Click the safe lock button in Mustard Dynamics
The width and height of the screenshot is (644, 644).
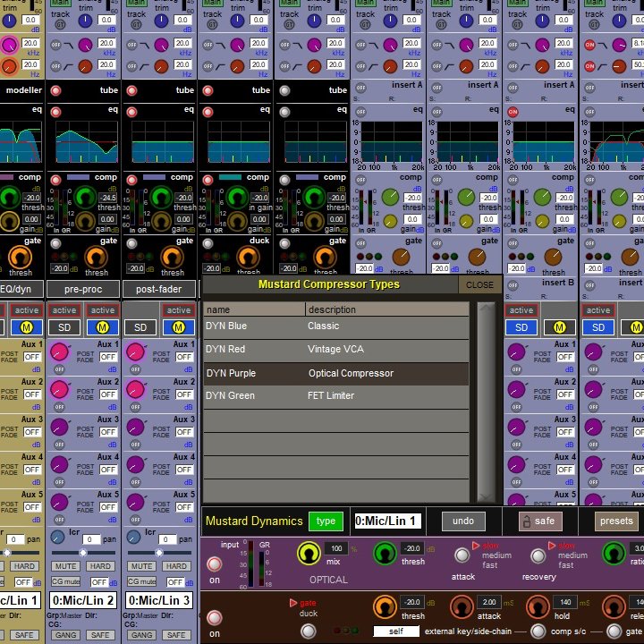(x=540, y=521)
